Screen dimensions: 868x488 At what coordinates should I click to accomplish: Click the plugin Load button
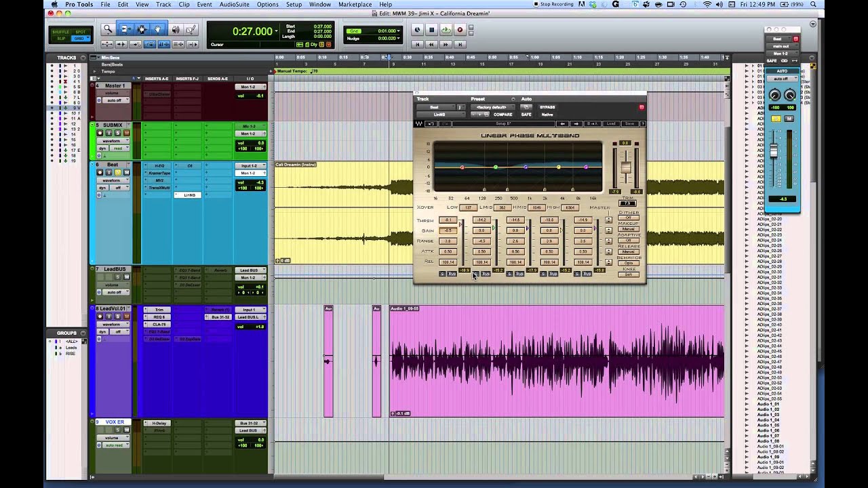[x=611, y=123]
